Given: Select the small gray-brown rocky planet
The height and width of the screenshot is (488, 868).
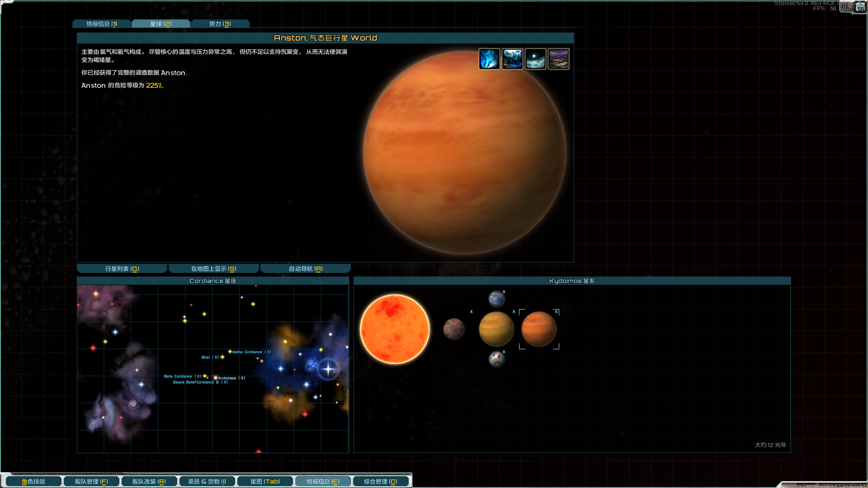Looking at the screenshot, I should point(453,328).
